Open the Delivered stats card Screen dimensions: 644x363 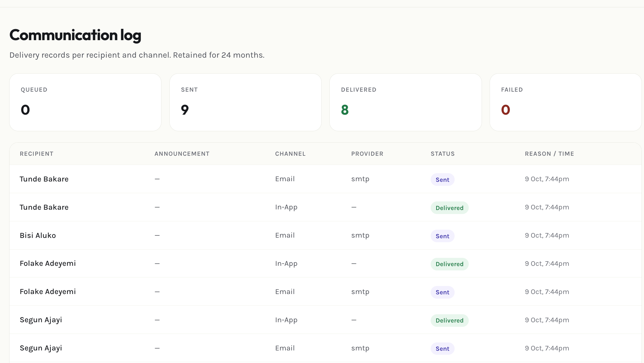pos(405,102)
